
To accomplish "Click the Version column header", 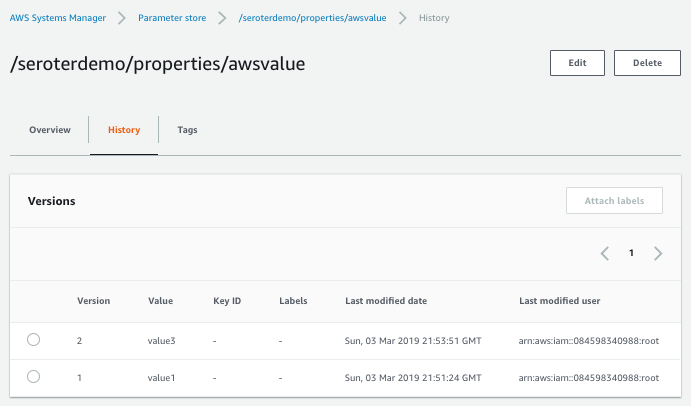I will coord(93,300).
